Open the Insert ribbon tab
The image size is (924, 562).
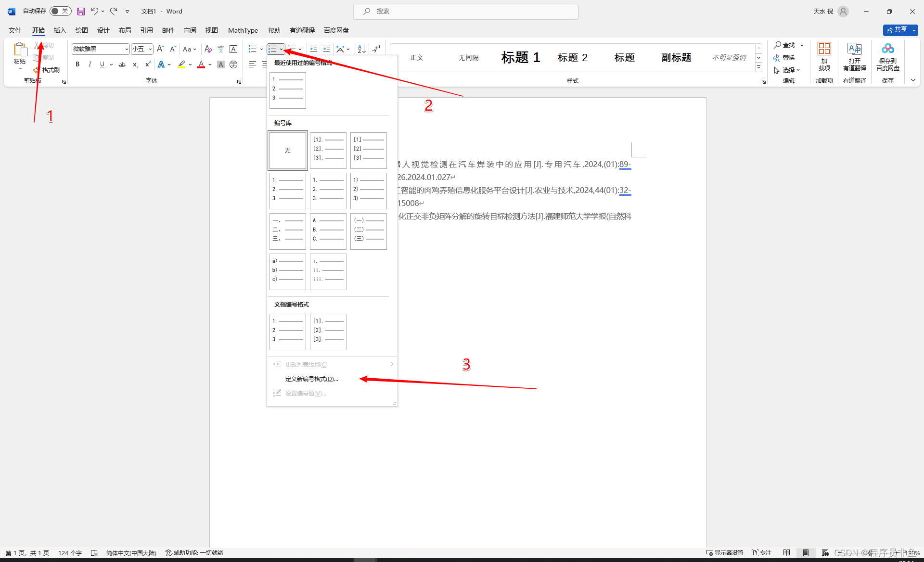click(x=60, y=30)
